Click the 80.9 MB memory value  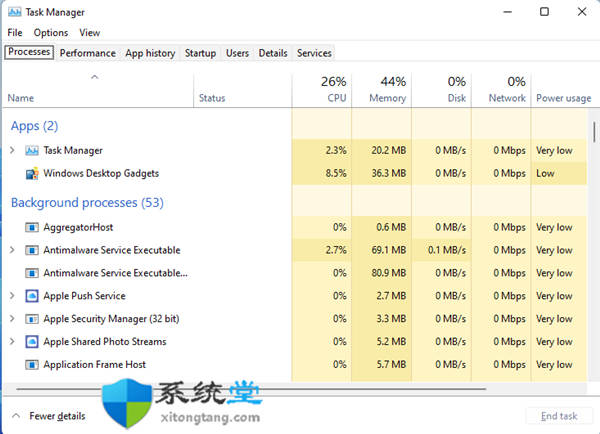click(388, 273)
